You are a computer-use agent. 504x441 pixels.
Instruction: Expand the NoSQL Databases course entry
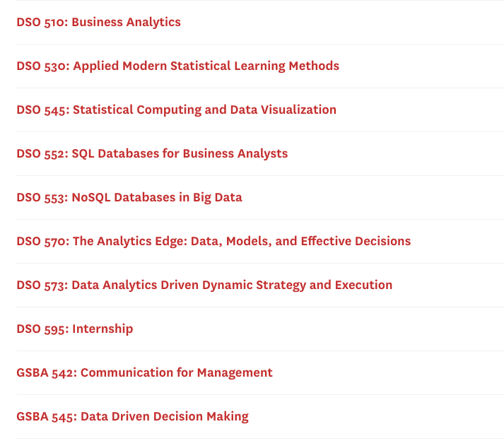pos(260,197)
